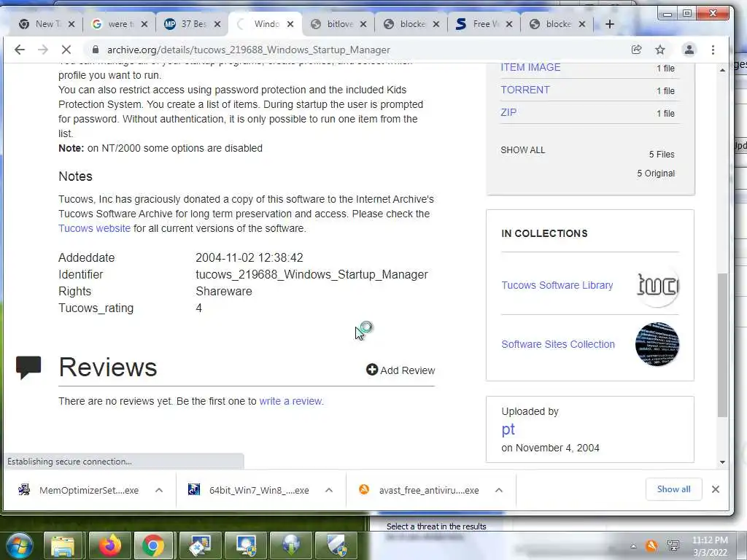The image size is (747, 560).
Task: Go back with the browser back arrow
Action: [20, 50]
